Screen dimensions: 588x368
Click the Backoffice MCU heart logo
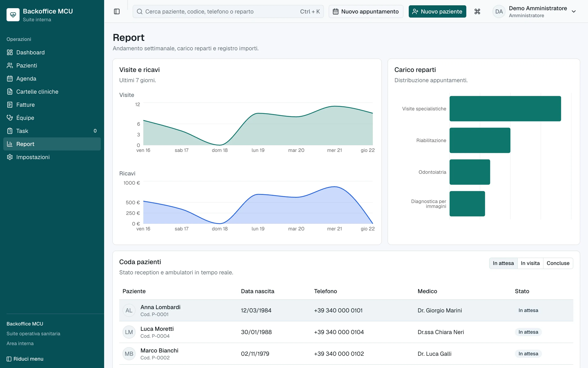coord(13,15)
